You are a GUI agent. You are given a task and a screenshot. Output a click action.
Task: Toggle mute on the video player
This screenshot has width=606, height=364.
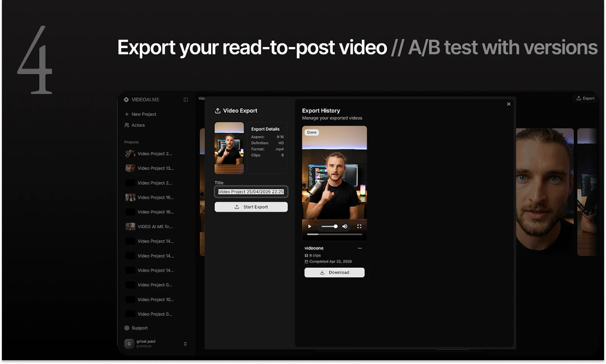click(345, 226)
